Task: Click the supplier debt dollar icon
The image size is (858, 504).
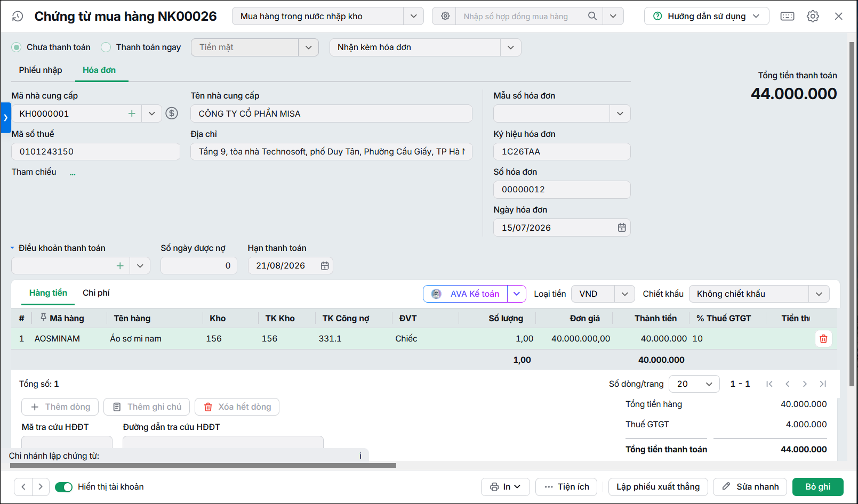Action: [x=172, y=113]
